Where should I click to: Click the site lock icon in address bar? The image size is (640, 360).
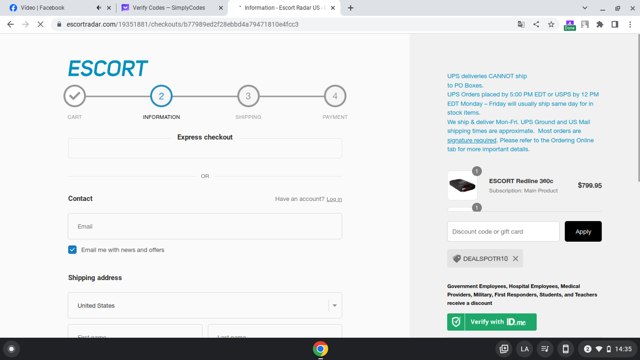(x=59, y=24)
